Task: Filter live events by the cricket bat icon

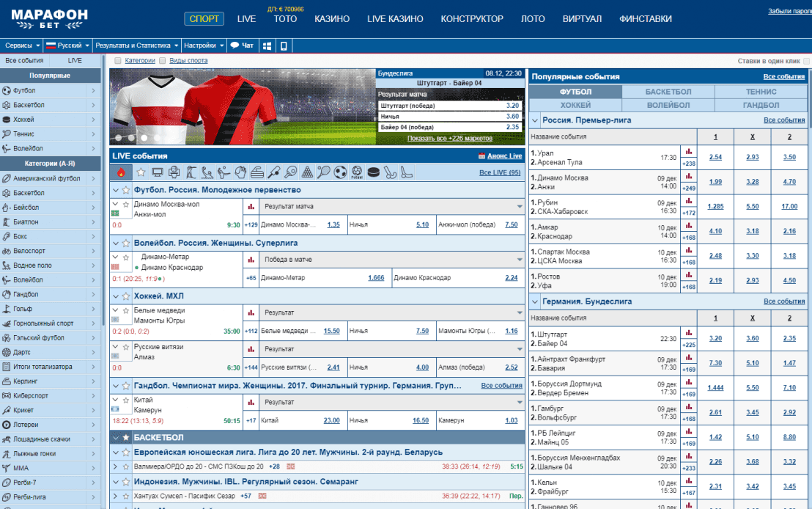Action: click(x=274, y=172)
